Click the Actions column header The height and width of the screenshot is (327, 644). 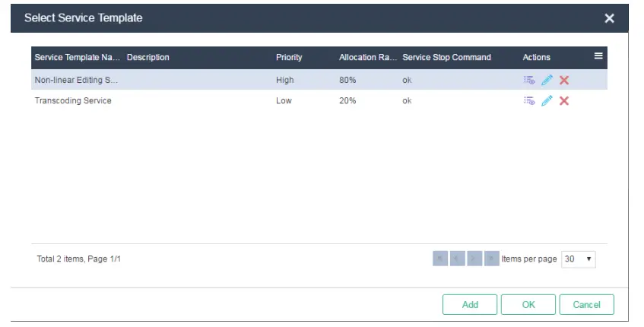click(536, 58)
